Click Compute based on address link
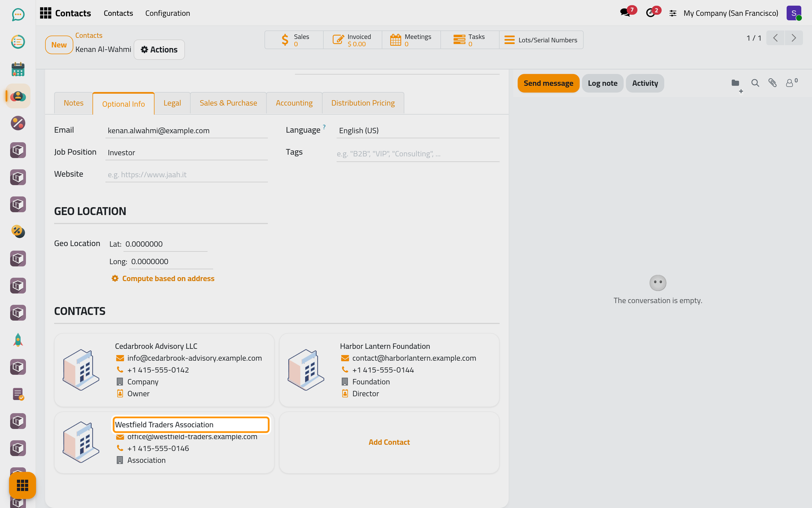Image resolution: width=812 pixels, height=508 pixels. point(163,279)
